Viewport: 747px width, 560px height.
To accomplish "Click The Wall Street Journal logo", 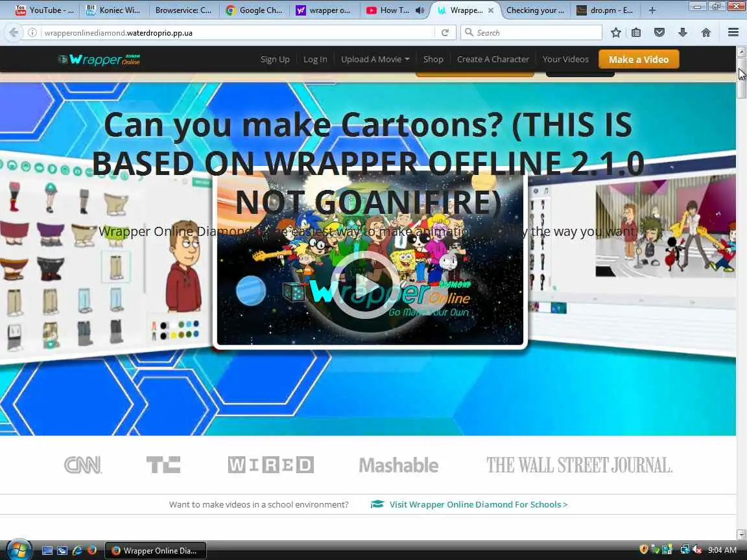I will pyautogui.click(x=579, y=465).
